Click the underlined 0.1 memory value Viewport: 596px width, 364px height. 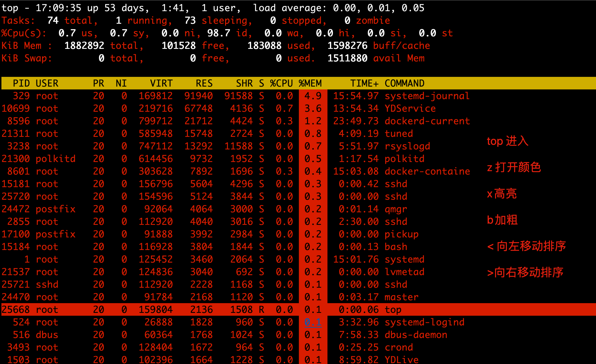pos(313,322)
